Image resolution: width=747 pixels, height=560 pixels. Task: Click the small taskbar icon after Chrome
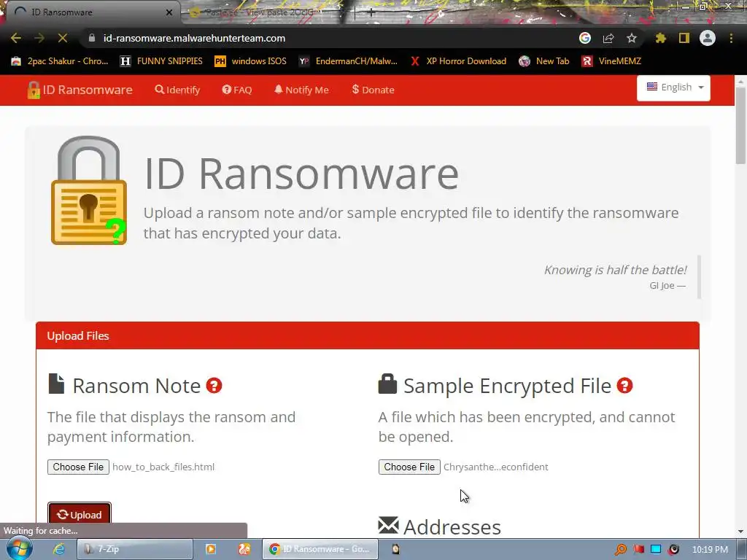pos(395,549)
